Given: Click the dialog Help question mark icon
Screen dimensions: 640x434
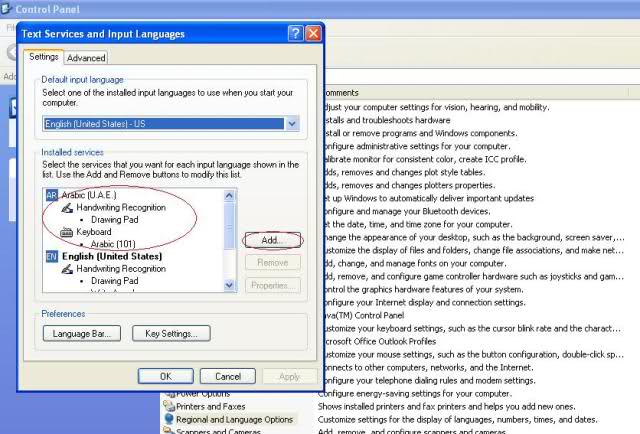Looking at the screenshot, I should coord(296,33).
